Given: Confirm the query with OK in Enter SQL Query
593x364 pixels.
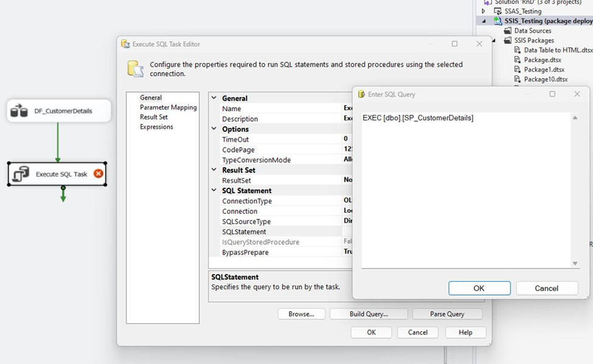Looking at the screenshot, I should 480,288.
